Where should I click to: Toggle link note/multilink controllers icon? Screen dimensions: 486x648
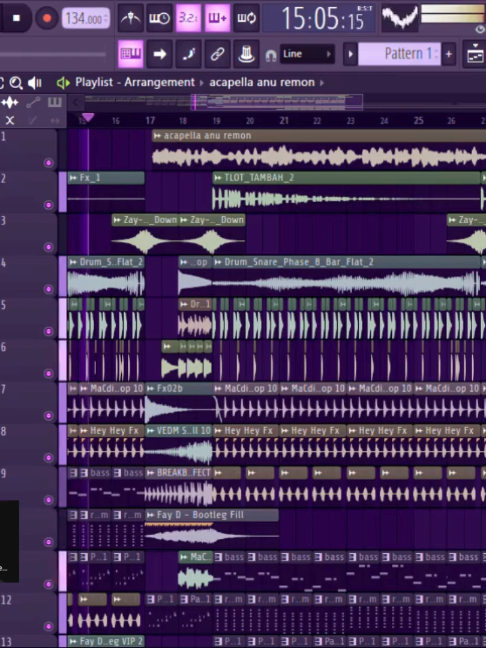click(217, 54)
